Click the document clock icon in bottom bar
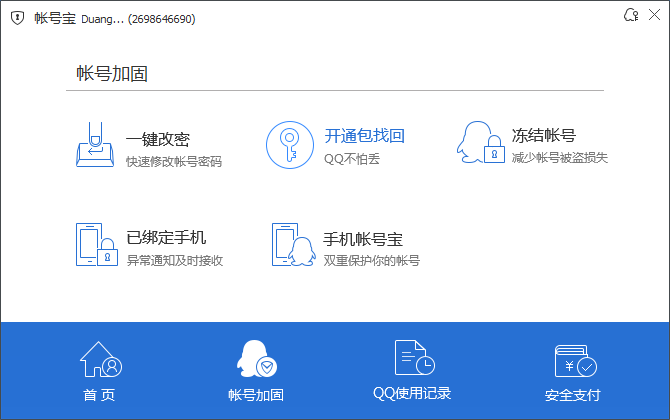This screenshot has width=670, height=420. coord(414,358)
